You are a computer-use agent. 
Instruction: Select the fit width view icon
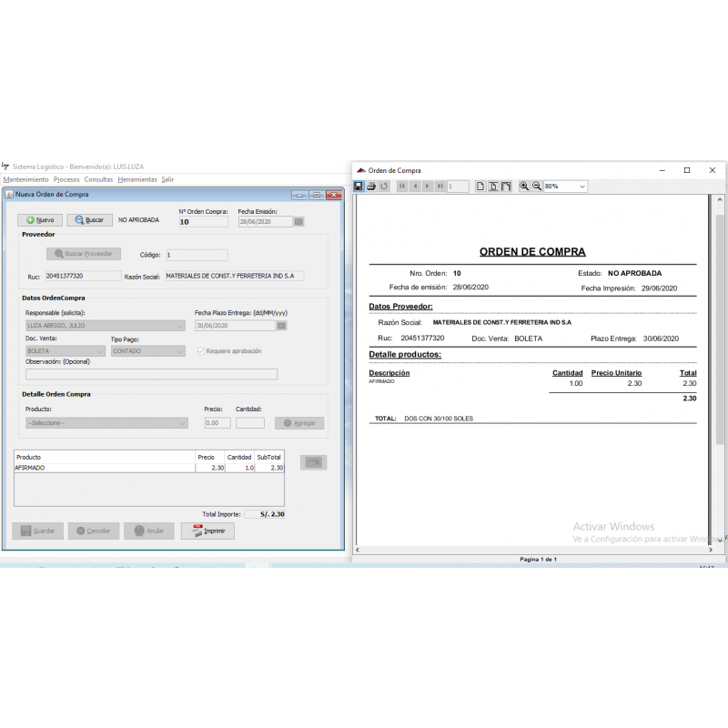pyautogui.click(x=506, y=187)
